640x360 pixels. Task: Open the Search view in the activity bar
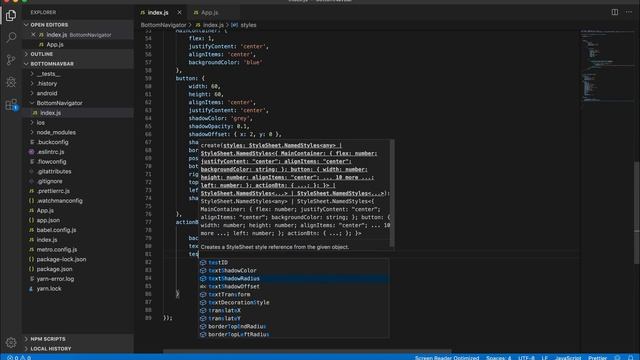[x=11, y=38]
